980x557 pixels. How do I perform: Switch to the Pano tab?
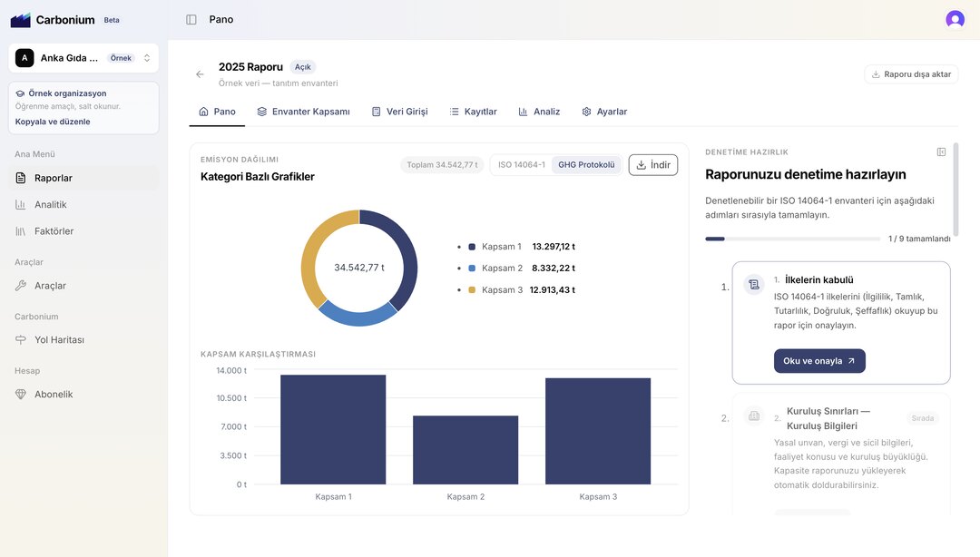(217, 112)
